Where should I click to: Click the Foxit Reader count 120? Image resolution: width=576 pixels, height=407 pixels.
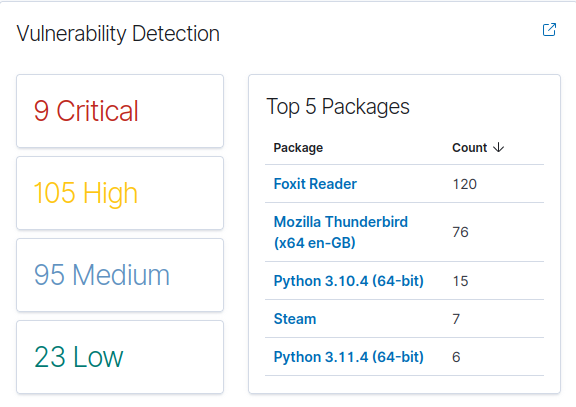pos(464,184)
